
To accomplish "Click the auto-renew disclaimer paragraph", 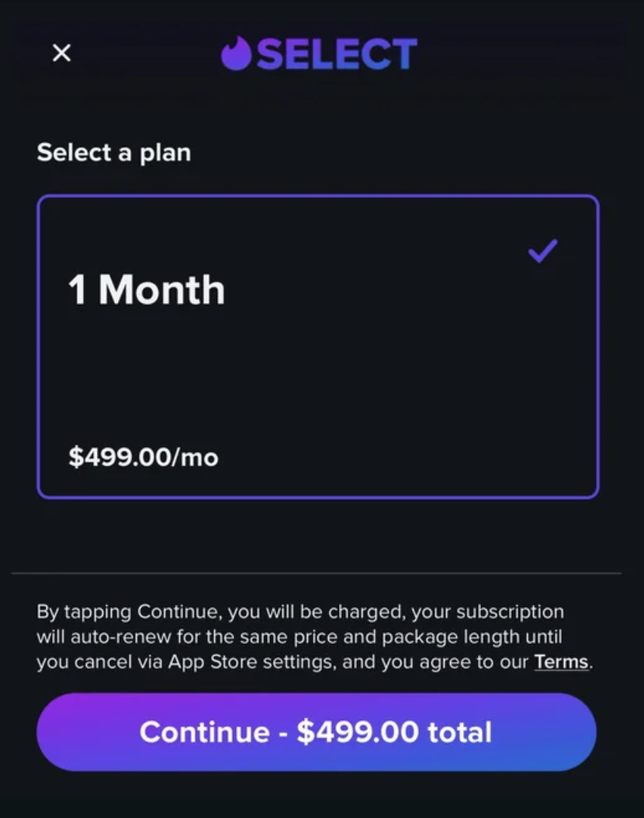I will [x=310, y=637].
